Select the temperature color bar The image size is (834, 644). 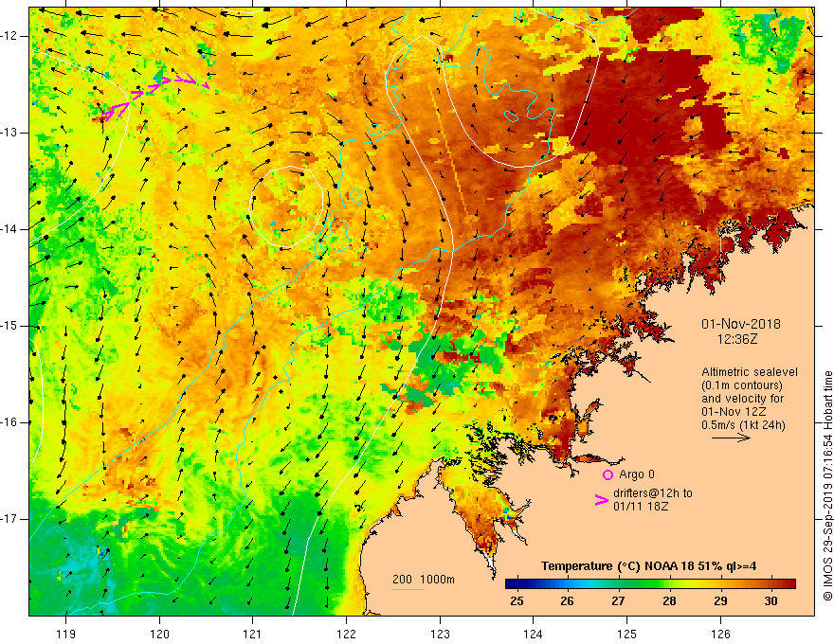coord(650,584)
